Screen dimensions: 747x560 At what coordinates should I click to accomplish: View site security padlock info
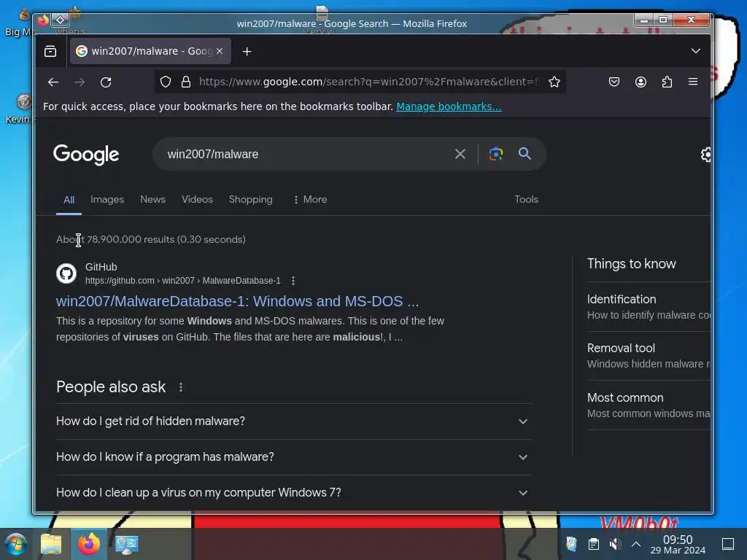tap(186, 82)
